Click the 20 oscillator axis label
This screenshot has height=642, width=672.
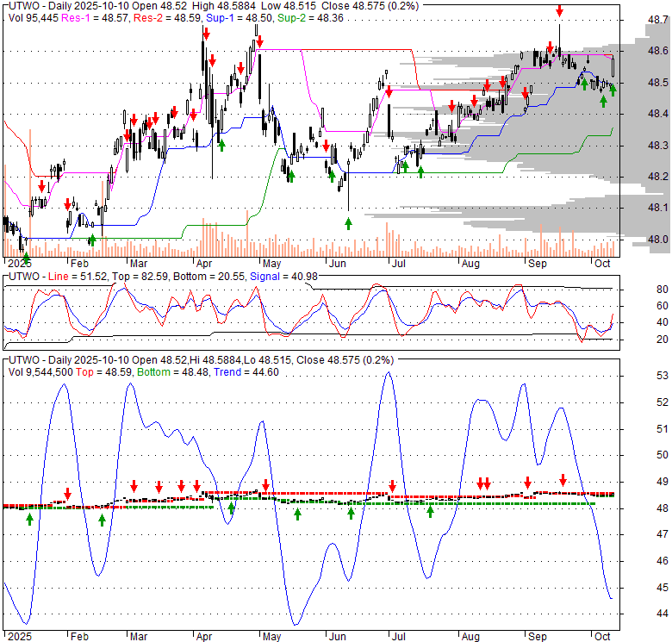point(663,340)
